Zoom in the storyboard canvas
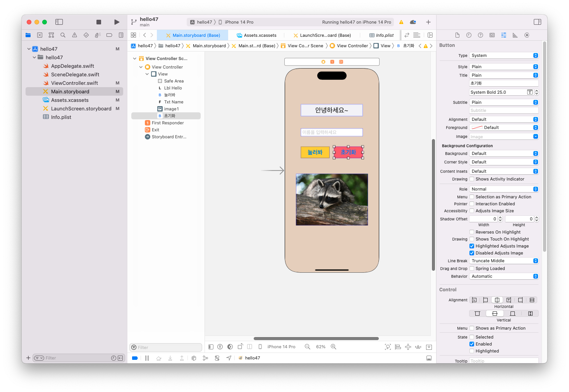The image size is (569, 392). point(333,347)
